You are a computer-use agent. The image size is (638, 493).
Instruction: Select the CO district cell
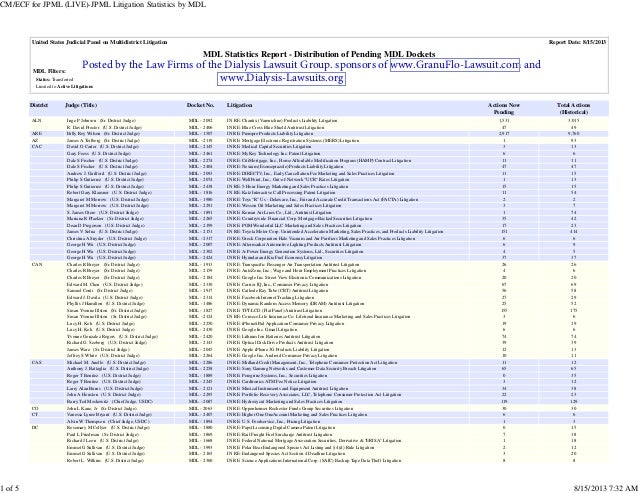click(x=35, y=408)
